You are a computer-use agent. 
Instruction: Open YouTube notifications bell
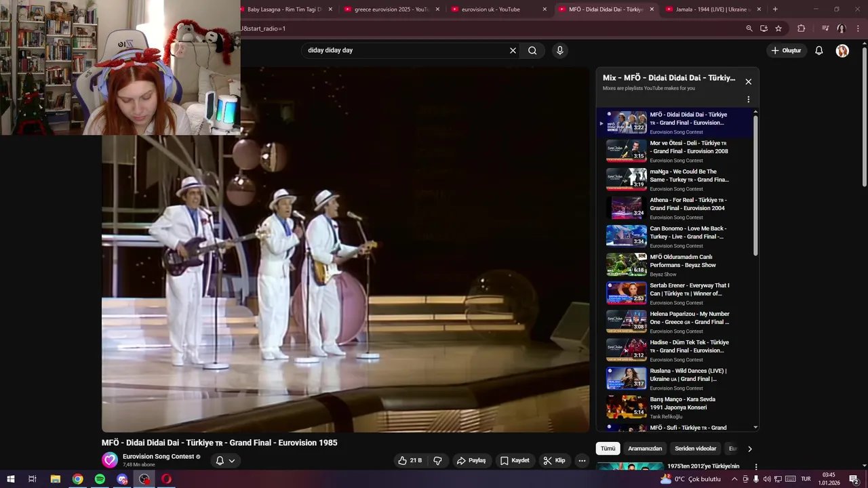point(818,50)
